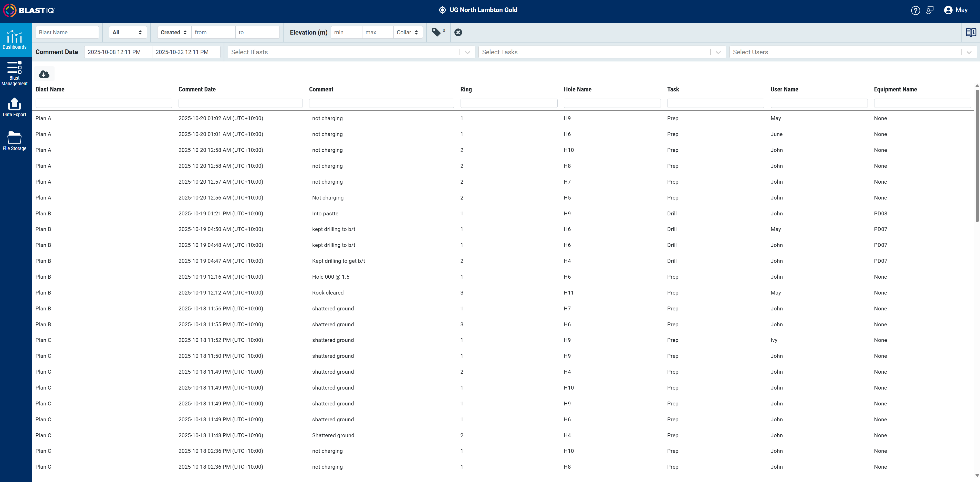Screen dimensions: 980x482
Task: Expand the Select Blasts dropdown
Action: [x=467, y=53]
